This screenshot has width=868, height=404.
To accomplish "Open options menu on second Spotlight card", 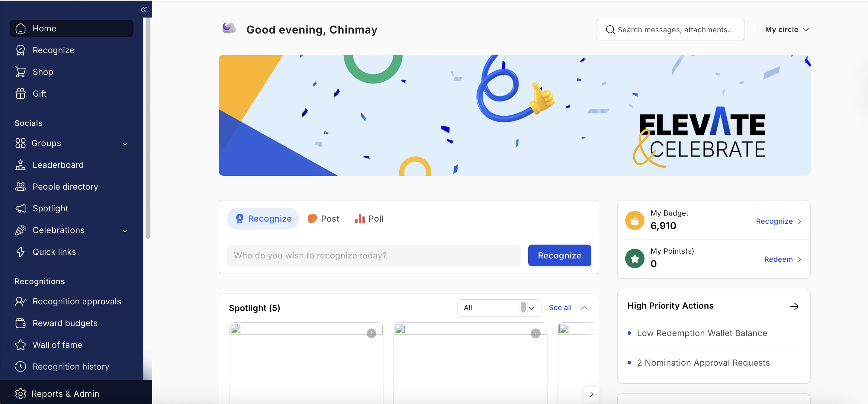I will coord(535,334).
